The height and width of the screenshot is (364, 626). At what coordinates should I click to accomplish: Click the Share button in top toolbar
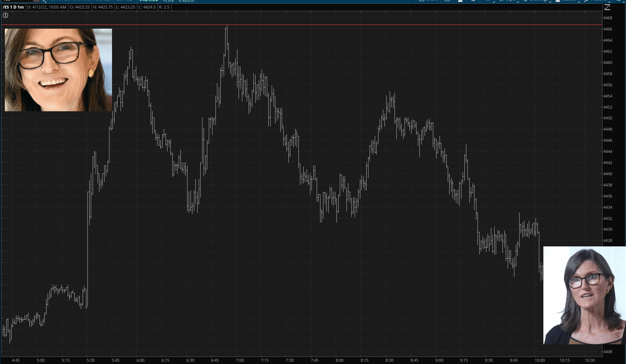428,1
